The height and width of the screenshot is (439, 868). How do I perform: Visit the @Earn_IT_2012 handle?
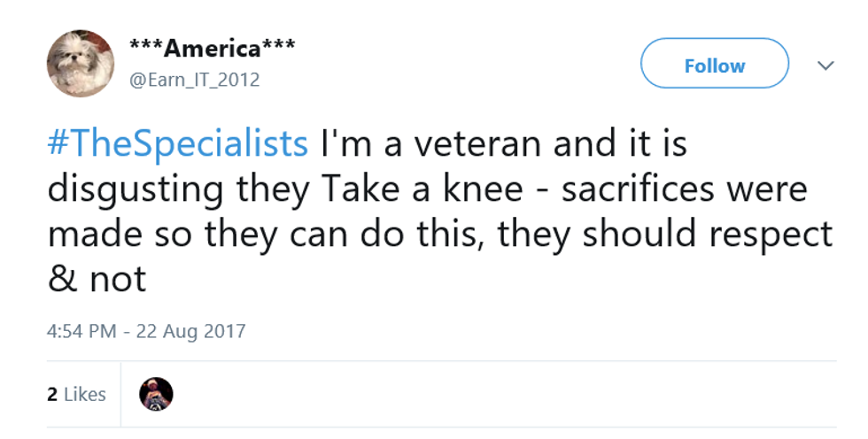(195, 80)
